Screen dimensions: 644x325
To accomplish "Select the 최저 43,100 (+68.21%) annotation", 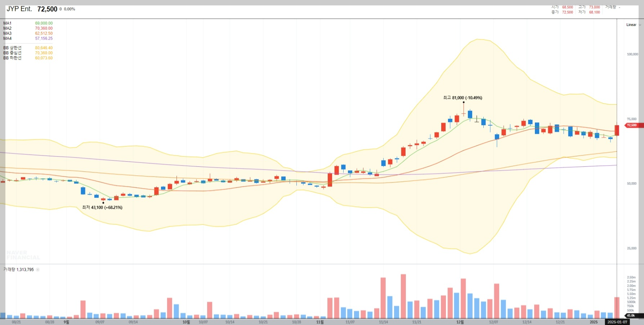I will click(102, 207).
